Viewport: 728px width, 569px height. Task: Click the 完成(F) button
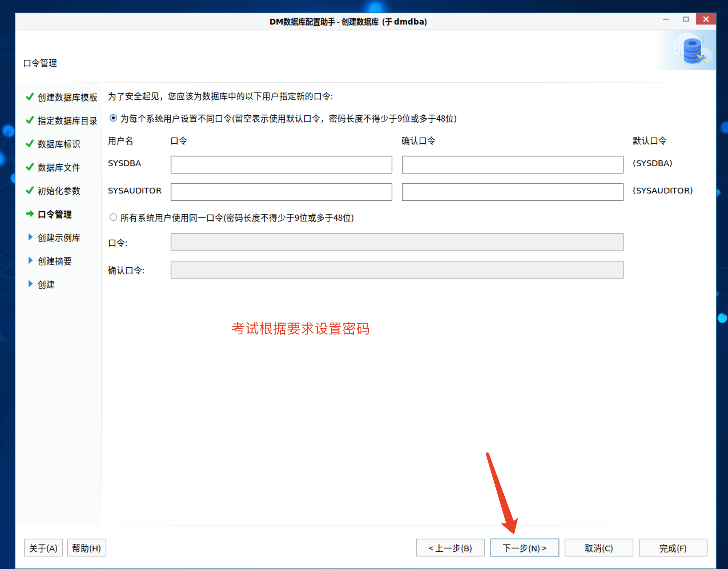(x=672, y=548)
